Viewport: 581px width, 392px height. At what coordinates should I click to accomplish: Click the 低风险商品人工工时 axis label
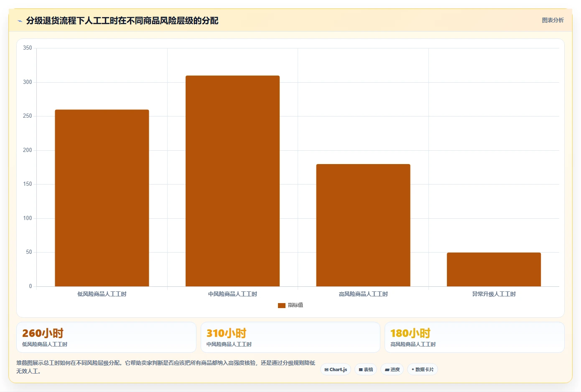102,294
